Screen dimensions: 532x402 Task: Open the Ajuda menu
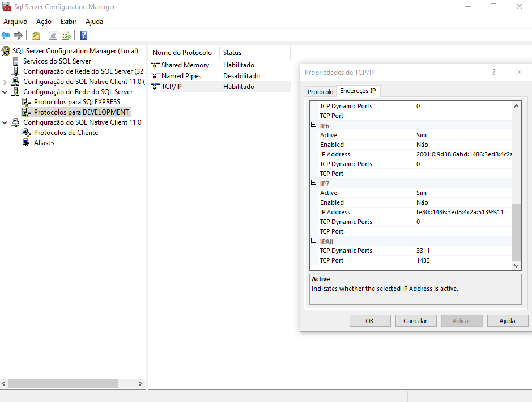[x=94, y=22]
